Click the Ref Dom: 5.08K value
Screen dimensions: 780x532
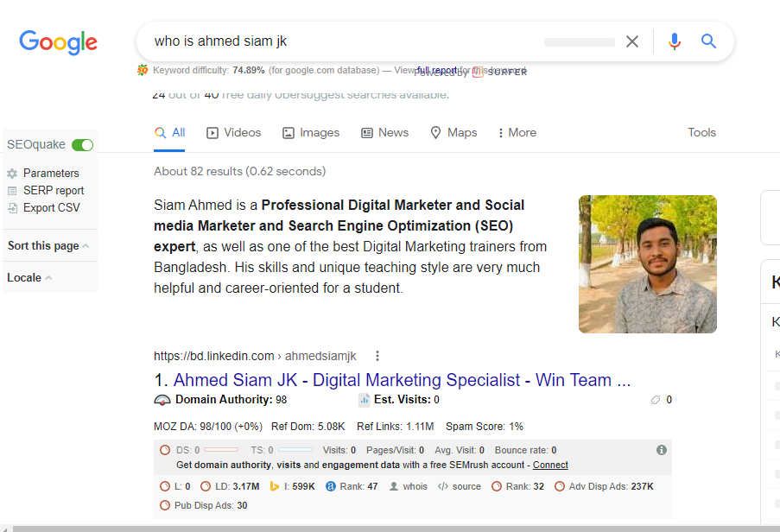(308, 427)
